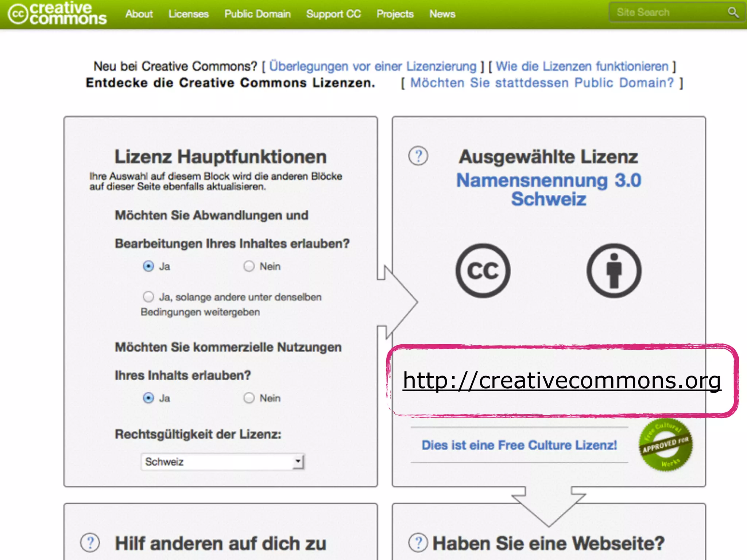Click the Approved for Free Cultural Works badge
Viewport: 747px width, 560px height.
click(x=665, y=445)
